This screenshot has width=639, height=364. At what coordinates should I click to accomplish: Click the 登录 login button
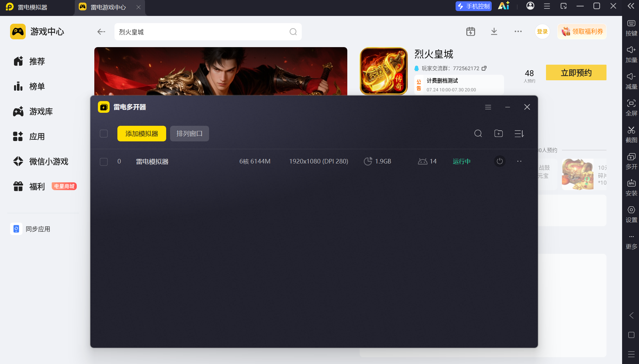[542, 32]
